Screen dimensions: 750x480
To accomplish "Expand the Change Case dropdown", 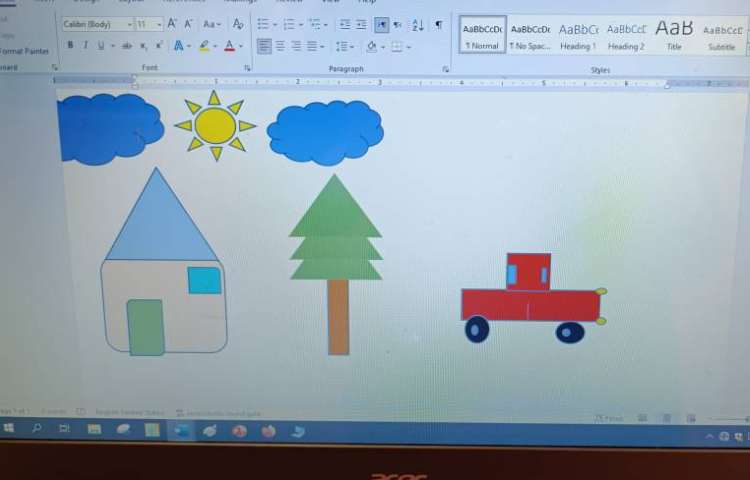I will coord(211,24).
